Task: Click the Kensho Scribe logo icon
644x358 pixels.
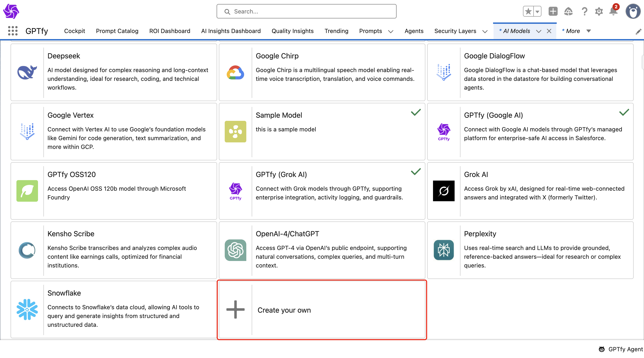Action: click(x=27, y=250)
